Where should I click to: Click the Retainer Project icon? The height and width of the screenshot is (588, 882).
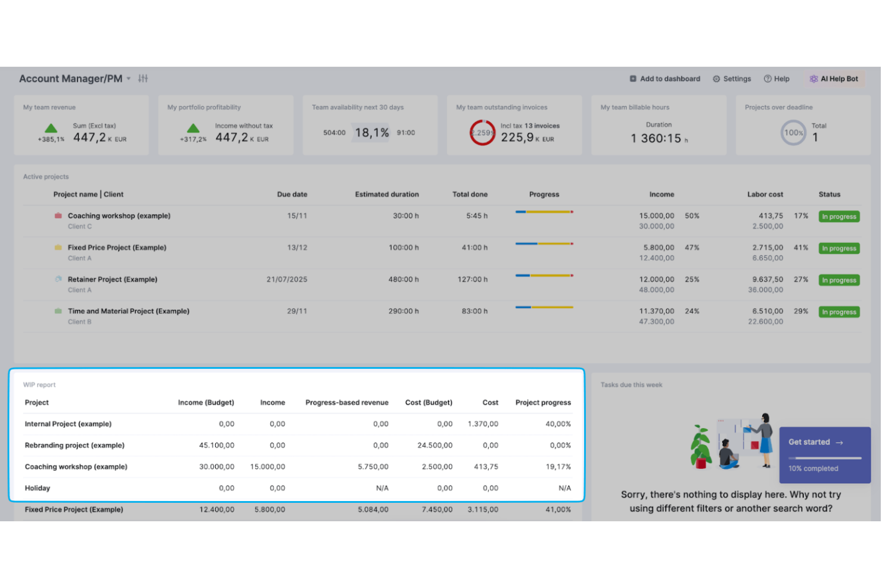tap(58, 279)
